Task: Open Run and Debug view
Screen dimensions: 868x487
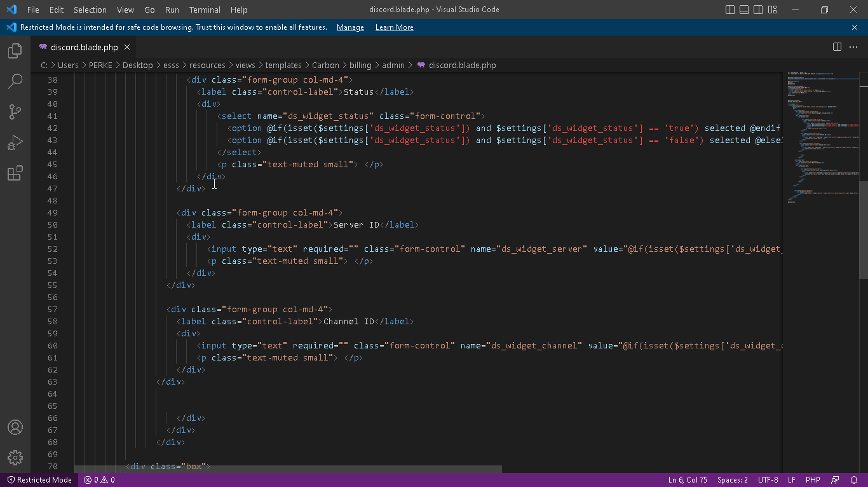Action: [x=15, y=142]
